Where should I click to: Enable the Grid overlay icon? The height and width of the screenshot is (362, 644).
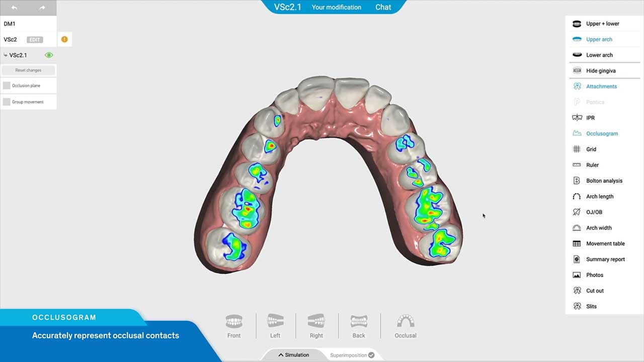pyautogui.click(x=577, y=149)
